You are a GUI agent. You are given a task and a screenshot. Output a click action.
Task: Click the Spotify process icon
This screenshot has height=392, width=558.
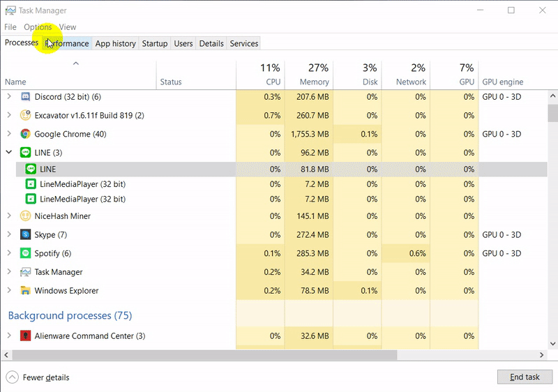click(26, 253)
